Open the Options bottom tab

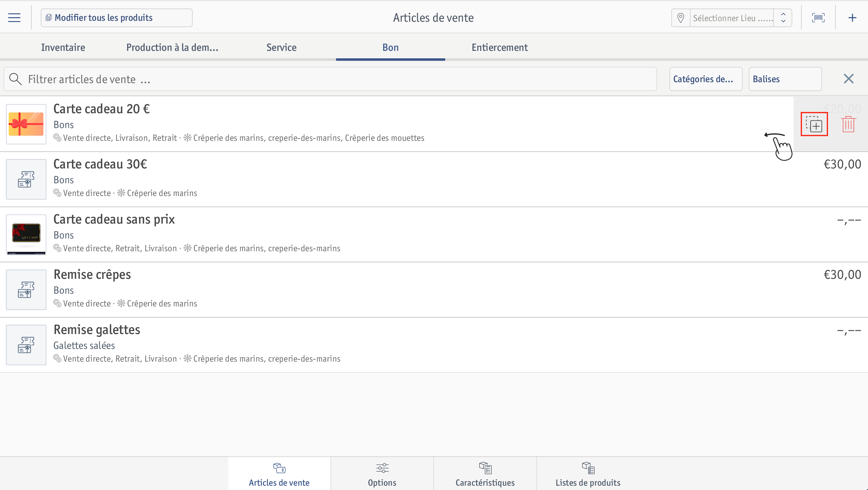pos(382,474)
